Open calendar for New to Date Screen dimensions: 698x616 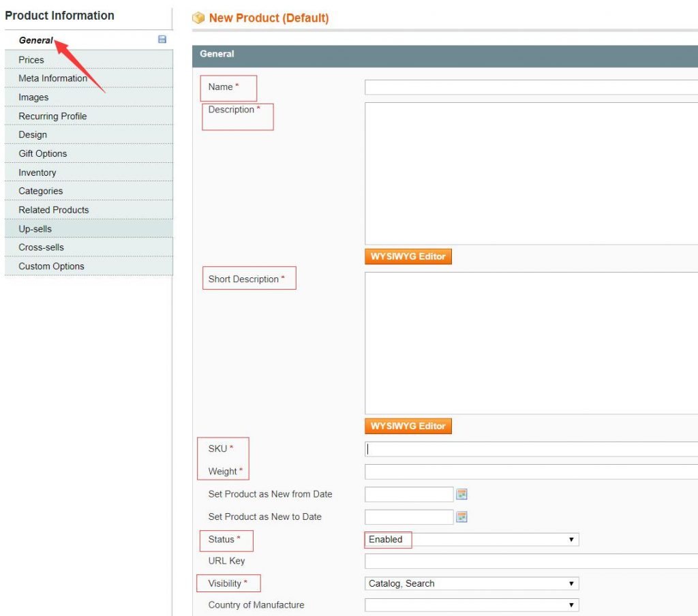coord(461,517)
